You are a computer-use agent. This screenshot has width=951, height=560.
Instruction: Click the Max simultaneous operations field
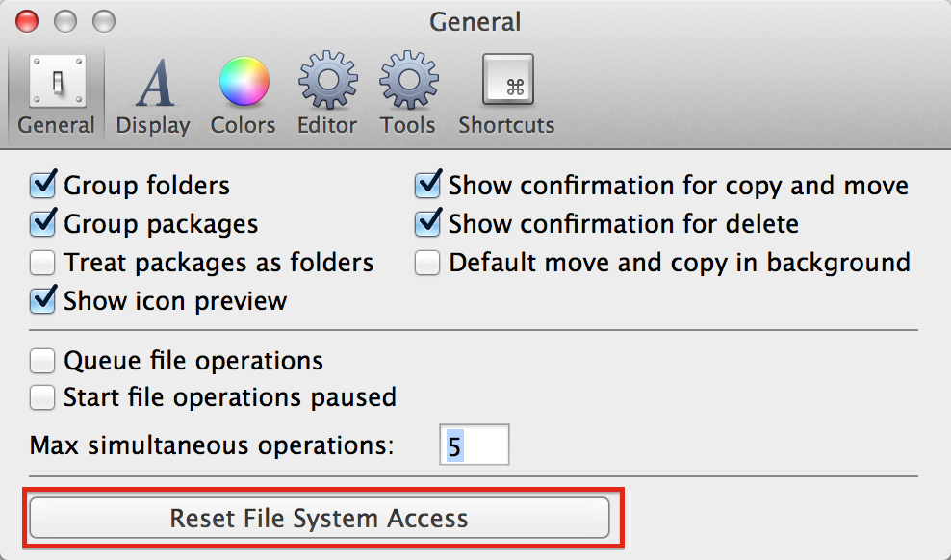click(475, 446)
